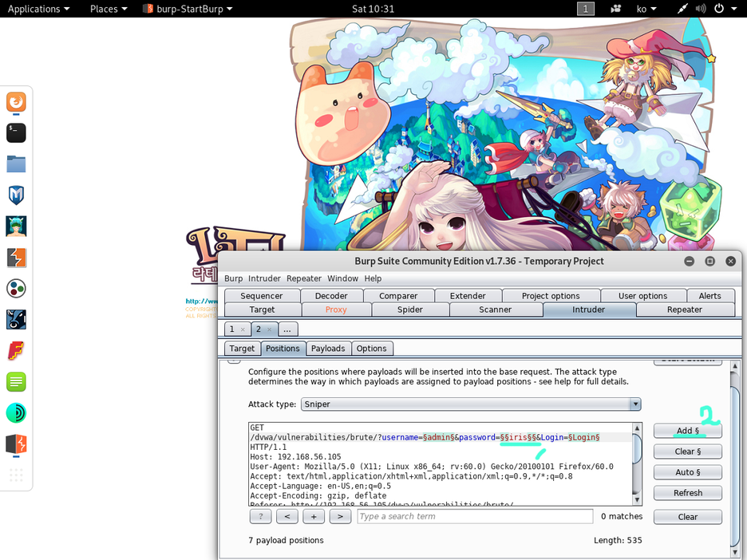Open Intruder Target sub-tab
This screenshot has width=747, height=560.
coord(242,349)
